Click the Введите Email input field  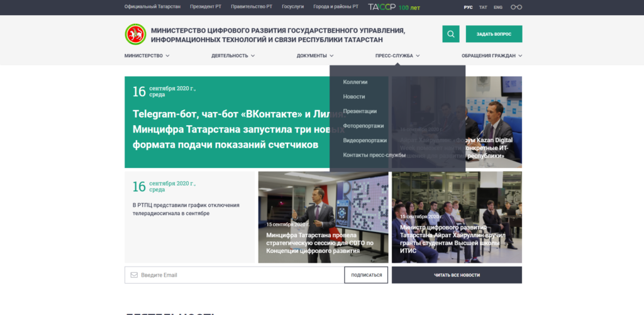(x=235, y=275)
